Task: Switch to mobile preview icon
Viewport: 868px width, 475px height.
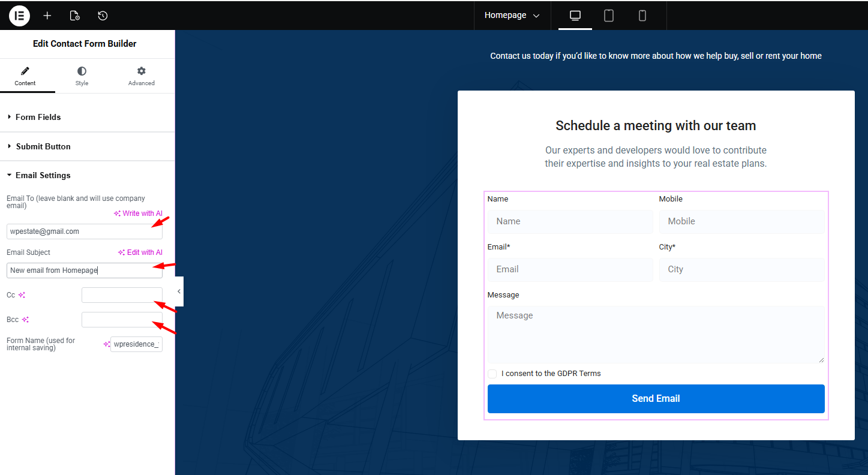Action: point(642,16)
